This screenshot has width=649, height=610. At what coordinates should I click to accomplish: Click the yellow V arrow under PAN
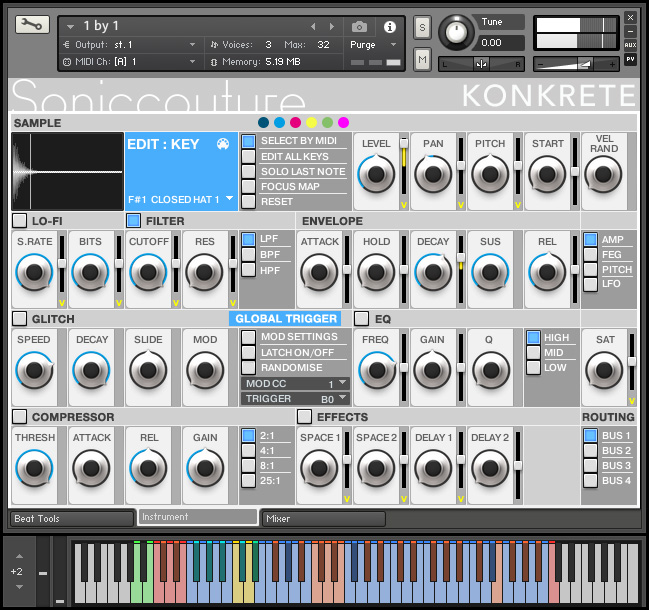tap(461, 205)
